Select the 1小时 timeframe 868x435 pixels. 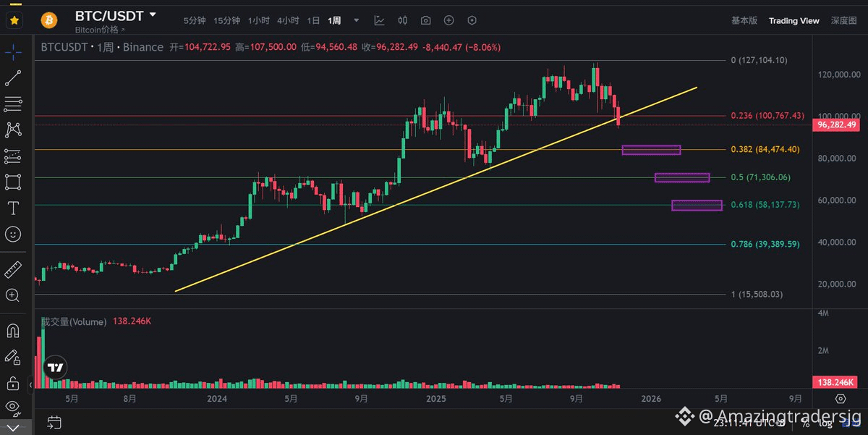pyautogui.click(x=258, y=20)
